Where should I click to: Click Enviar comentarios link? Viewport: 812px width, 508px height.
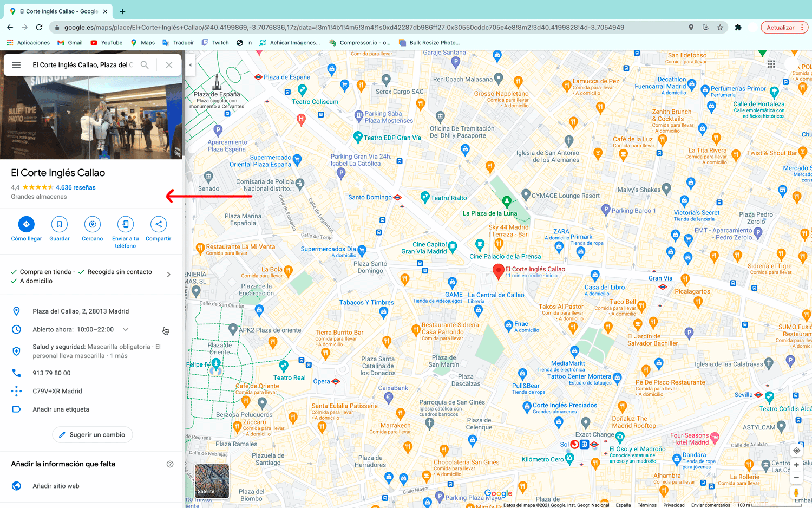tap(711, 505)
